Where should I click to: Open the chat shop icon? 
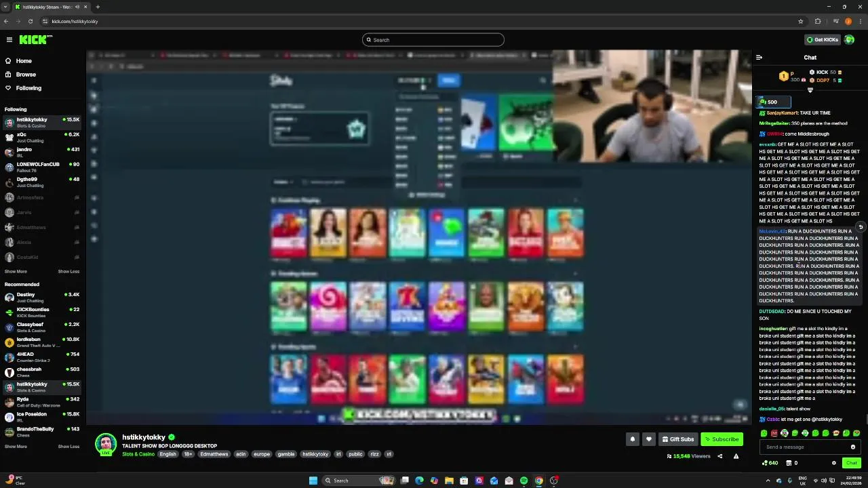pyautogui.click(x=789, y=463)
